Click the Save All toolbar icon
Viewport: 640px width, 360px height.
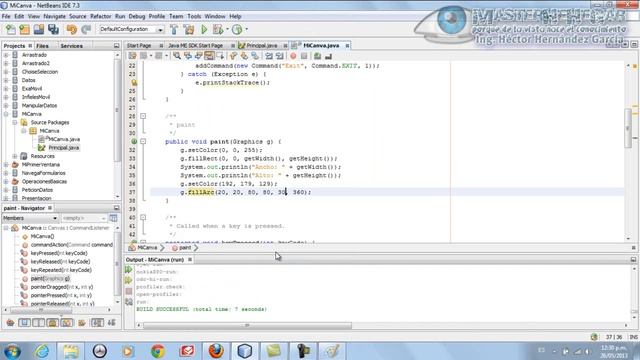53,29
